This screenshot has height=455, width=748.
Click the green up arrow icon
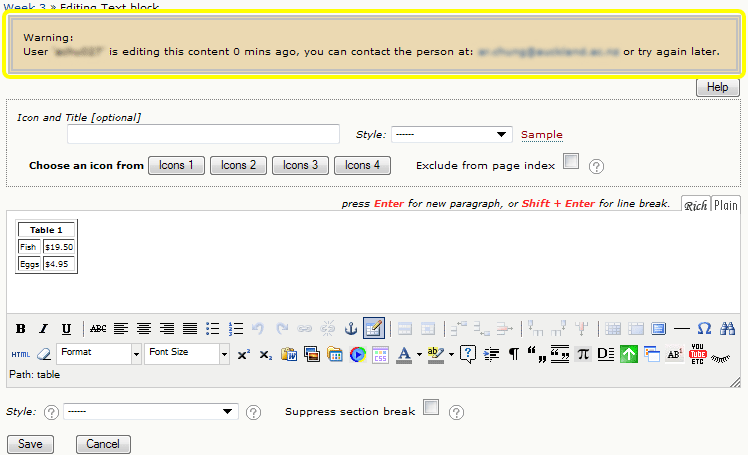tap(629, 354)
